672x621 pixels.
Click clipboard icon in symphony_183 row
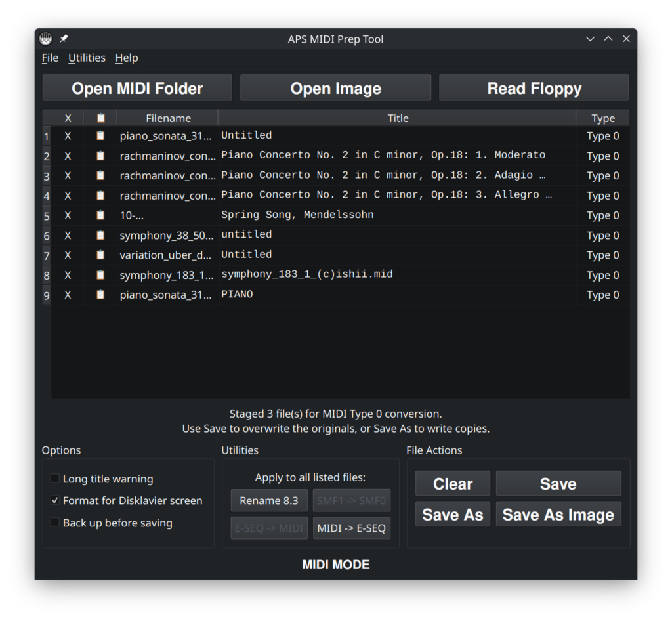point(100,275)
